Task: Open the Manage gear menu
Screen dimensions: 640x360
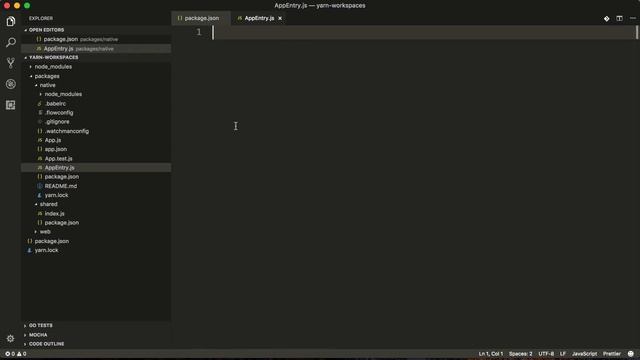Action: [11, 338]
